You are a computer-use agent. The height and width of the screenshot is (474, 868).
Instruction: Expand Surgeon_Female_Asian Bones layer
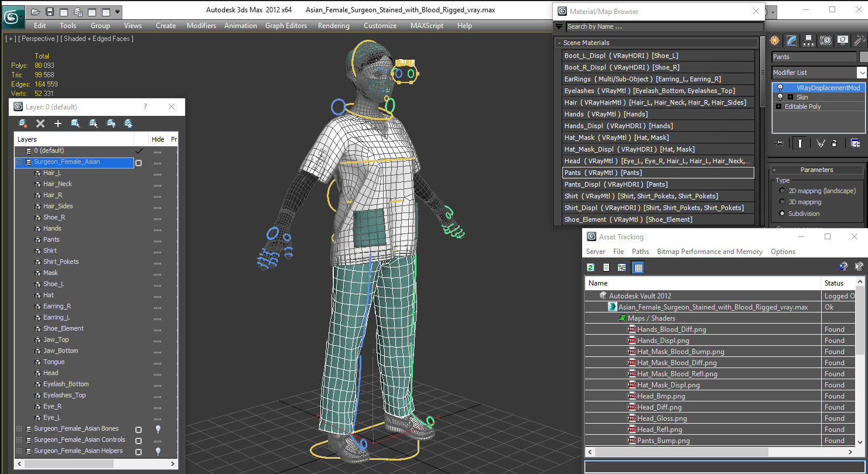coord(19,428)
